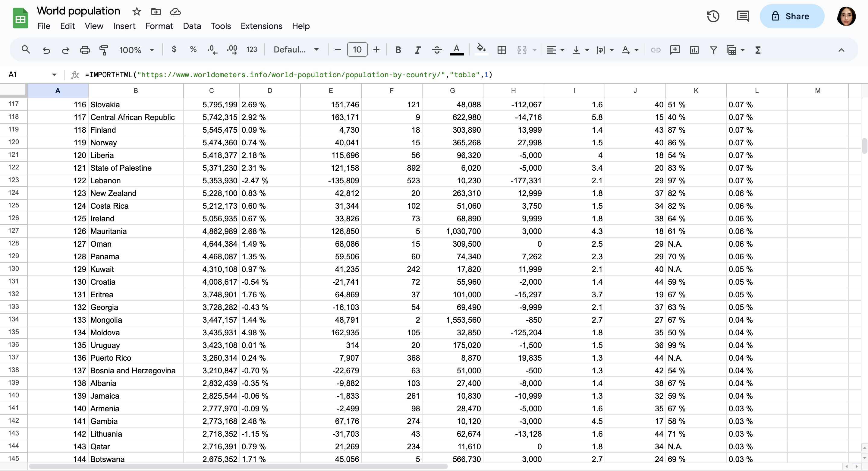This screenshot has width=868, height=471.
Task: Click the paint format roller icon
Action: coord(103,50)
